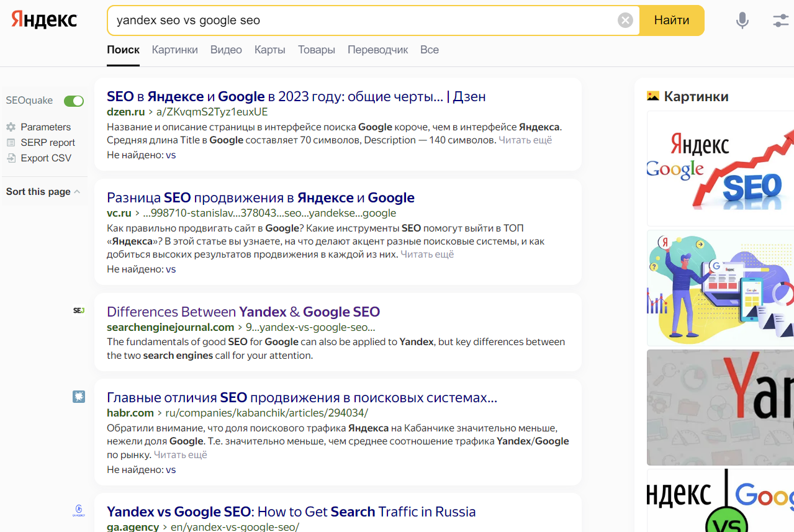
Task: Clear the search query with the X button
Action: click(625, 20)
